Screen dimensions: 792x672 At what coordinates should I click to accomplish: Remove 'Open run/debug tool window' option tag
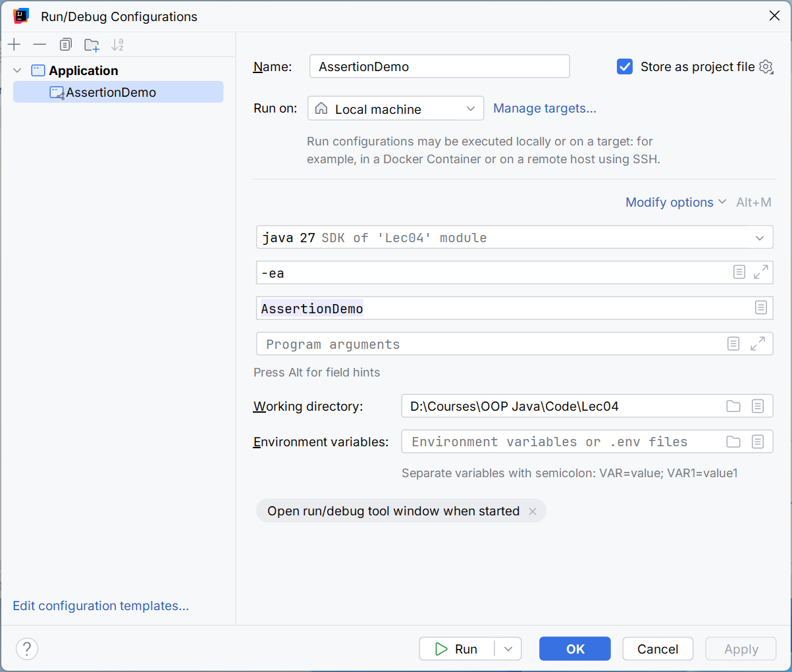(x=533, y=511)
